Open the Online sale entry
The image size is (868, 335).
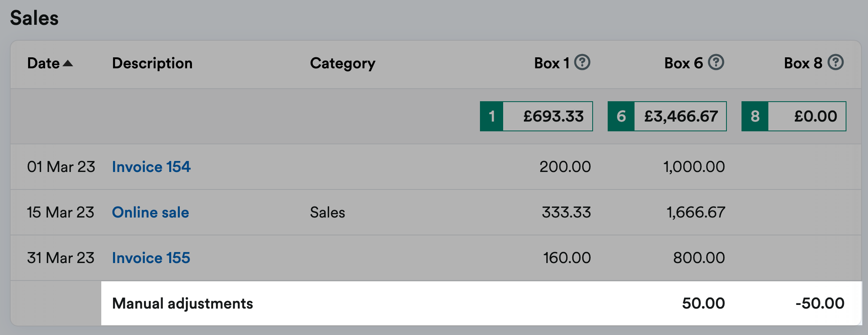pos(150,212)
